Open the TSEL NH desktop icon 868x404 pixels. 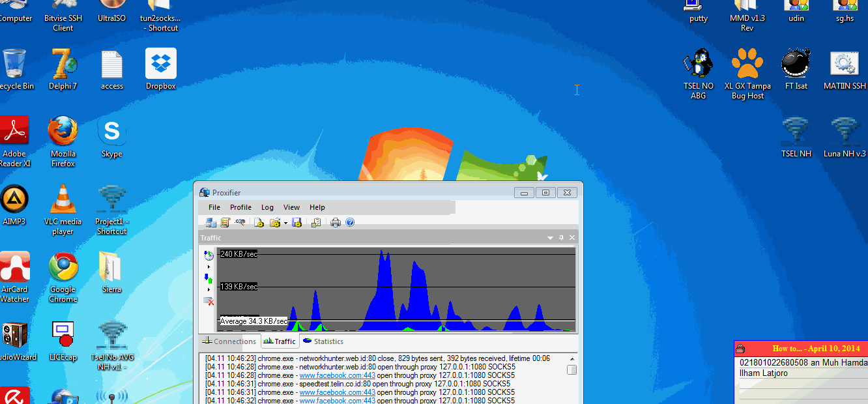pyautogui.click(x=796, y=137)
